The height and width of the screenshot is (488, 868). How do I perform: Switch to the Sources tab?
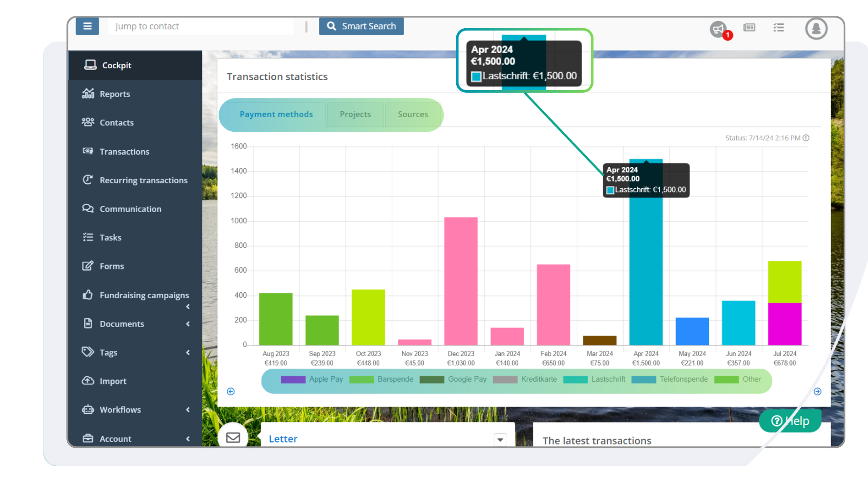click(x=413, y=114)
